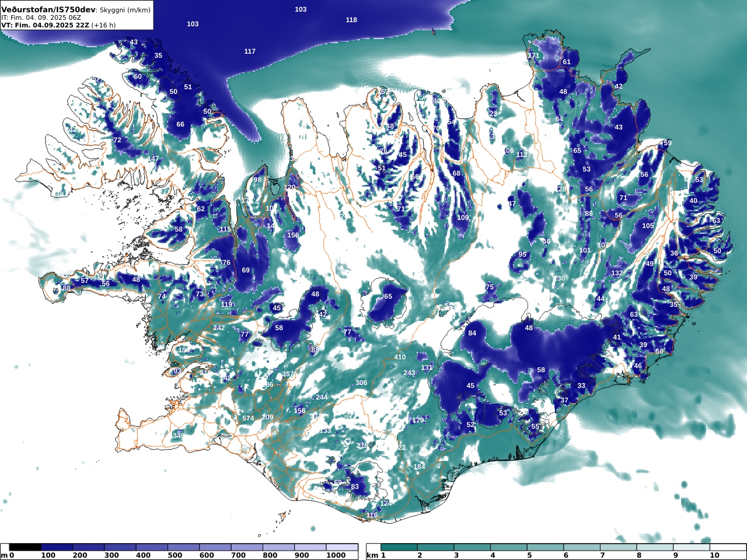
Task: Click the visibility value 105 in the east
Action: 648,226
